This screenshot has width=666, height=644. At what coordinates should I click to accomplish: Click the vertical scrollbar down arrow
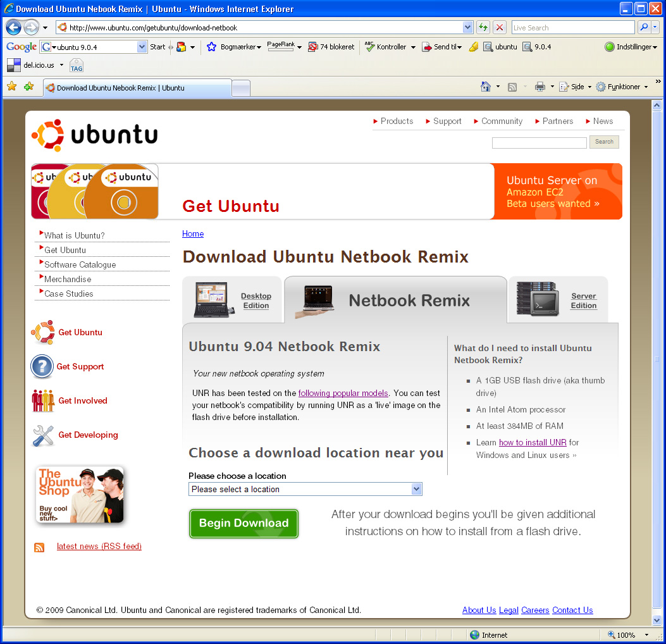[657, 620]
